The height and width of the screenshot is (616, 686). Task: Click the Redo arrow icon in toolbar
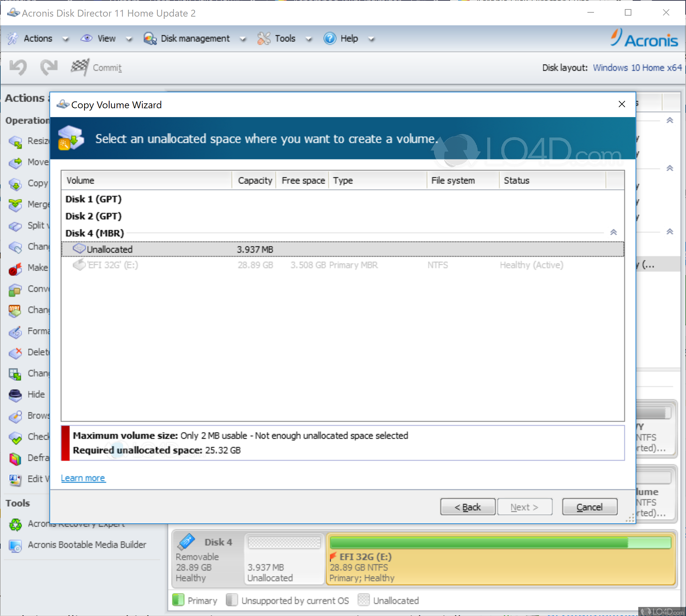(49, 67)
